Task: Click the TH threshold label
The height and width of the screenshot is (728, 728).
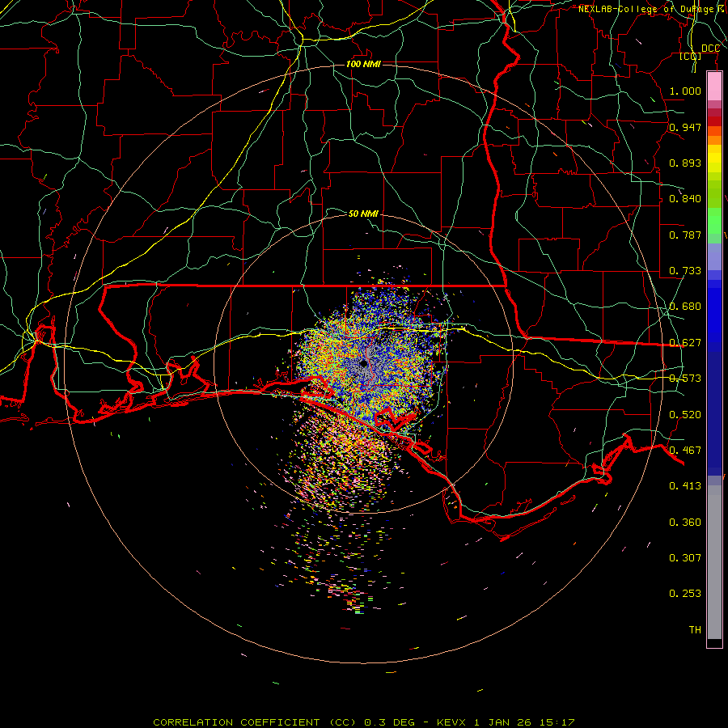Action: (x=695, y=629)
